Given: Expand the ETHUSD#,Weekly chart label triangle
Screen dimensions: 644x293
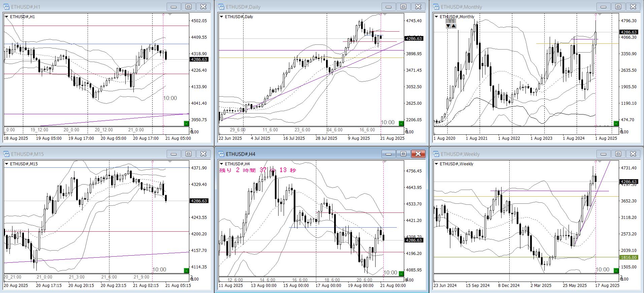Looking at the screenshot, I should [x=436, y=164].
